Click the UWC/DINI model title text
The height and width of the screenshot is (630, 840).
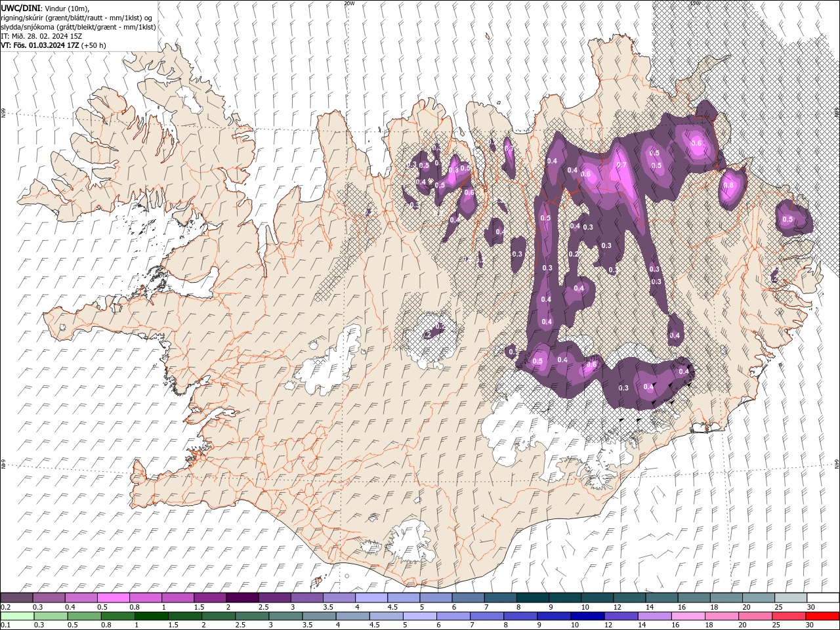click(20, 7)
